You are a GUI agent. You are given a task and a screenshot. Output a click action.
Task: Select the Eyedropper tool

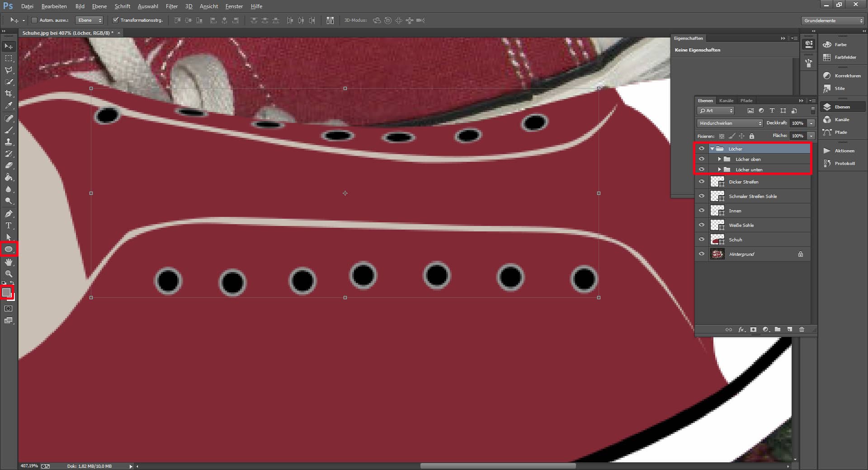click(x=9, y=106)
